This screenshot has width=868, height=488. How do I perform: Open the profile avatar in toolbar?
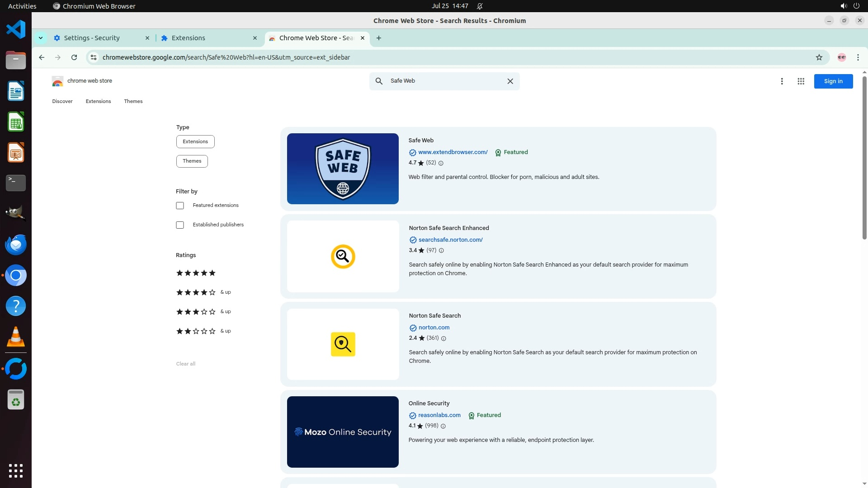(841, 57)
